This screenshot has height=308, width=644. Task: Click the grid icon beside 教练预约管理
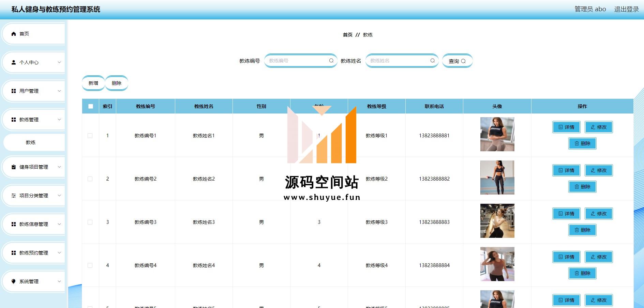click(14, 253)
